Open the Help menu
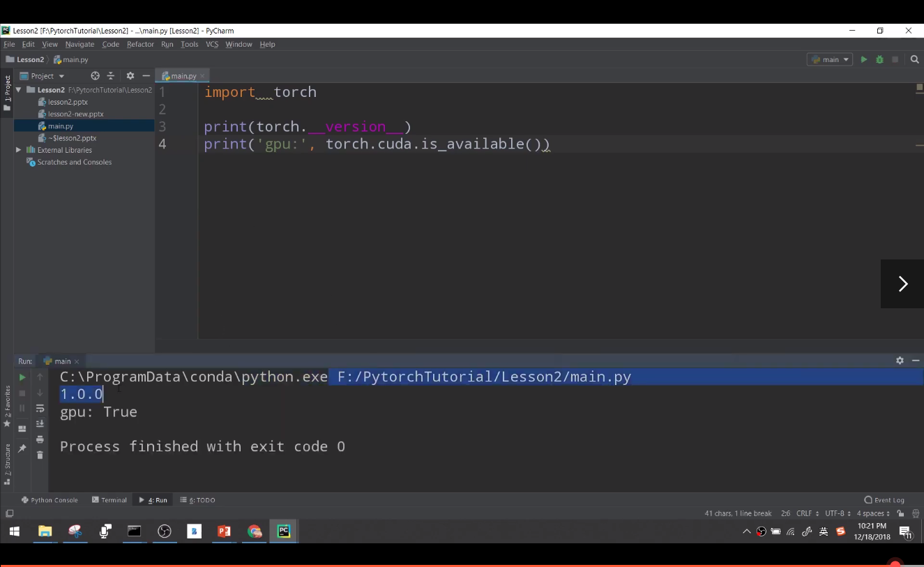Viewport: 924px width, 567px height. click(x=268, y=44)
